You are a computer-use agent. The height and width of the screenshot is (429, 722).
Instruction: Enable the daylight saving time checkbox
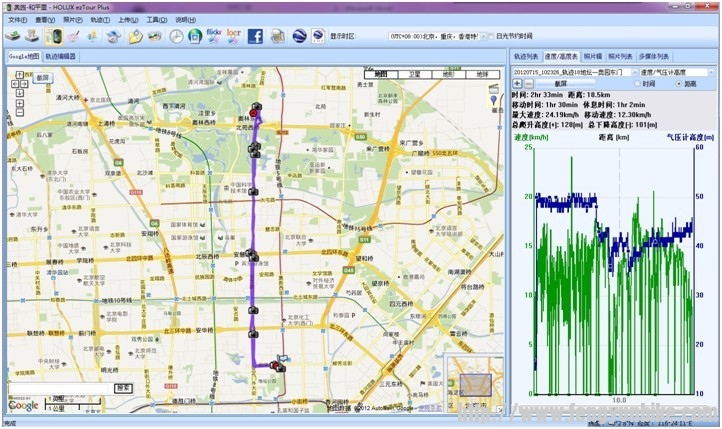click(491, 36)
